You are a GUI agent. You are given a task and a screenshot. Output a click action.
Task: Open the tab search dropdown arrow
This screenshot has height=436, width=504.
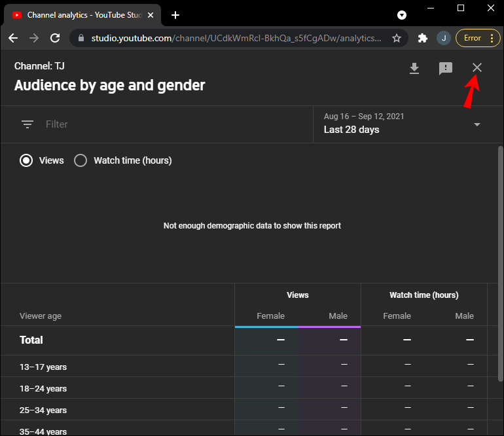coord(402,14)
